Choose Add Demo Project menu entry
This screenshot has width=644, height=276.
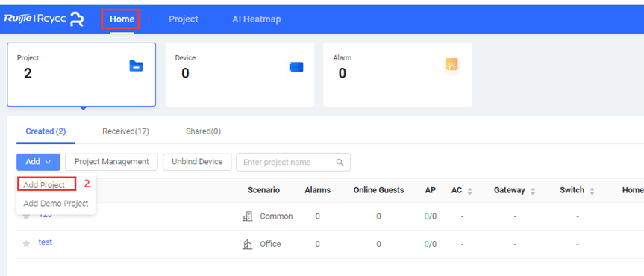56,204
